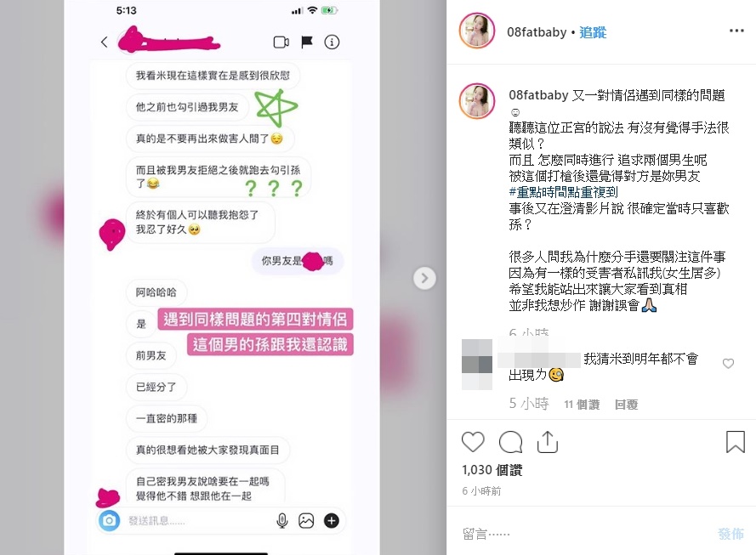Viewport: 756px width, 555px height.
Task: Go to next image with the right arrow
Action: (x=424, y=278)
